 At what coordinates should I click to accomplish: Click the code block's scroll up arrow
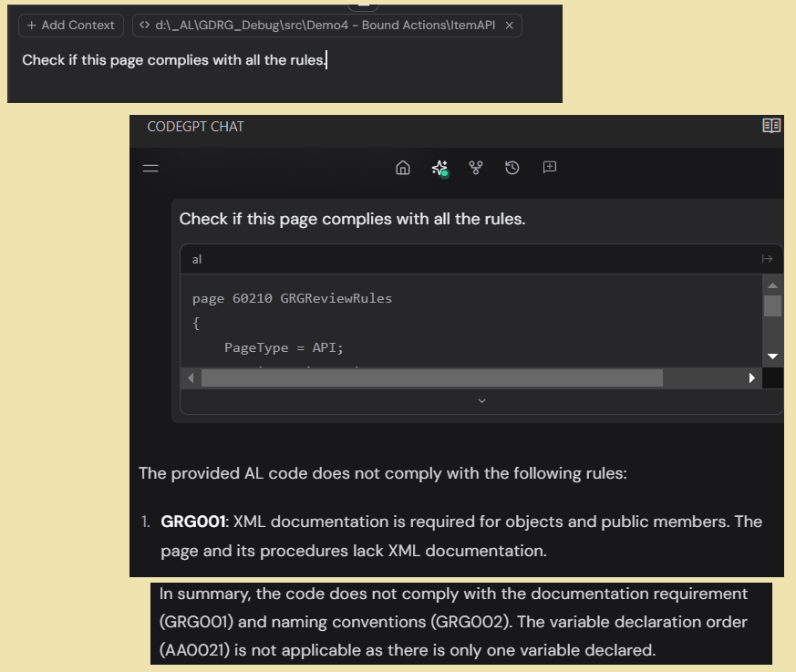point(772,285)
